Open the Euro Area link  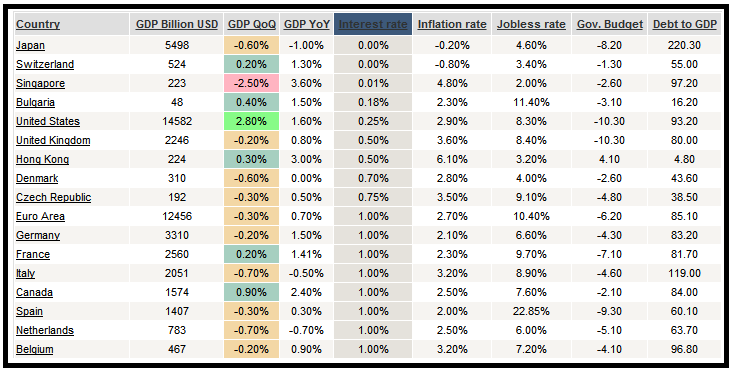click(40, 217)
